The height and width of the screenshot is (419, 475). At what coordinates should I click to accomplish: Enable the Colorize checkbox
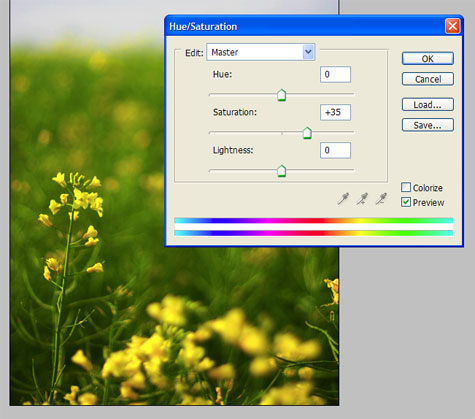[406, 187]
